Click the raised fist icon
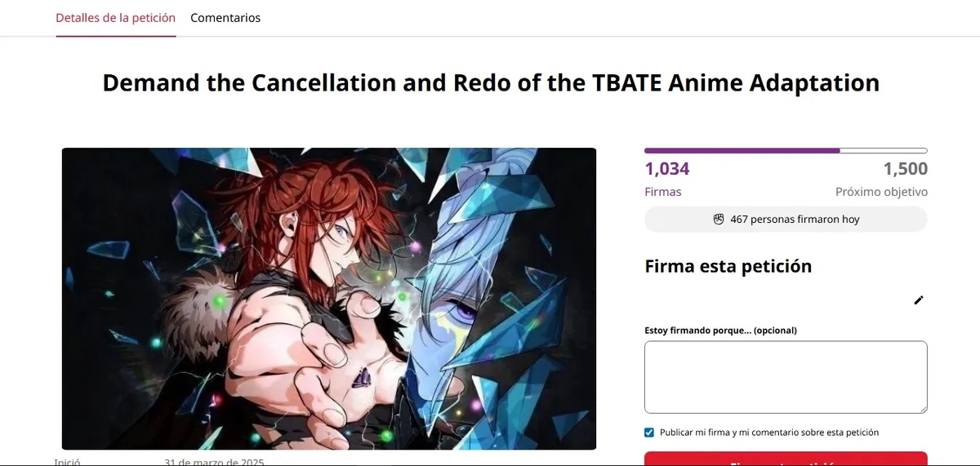 coord(719,219)
